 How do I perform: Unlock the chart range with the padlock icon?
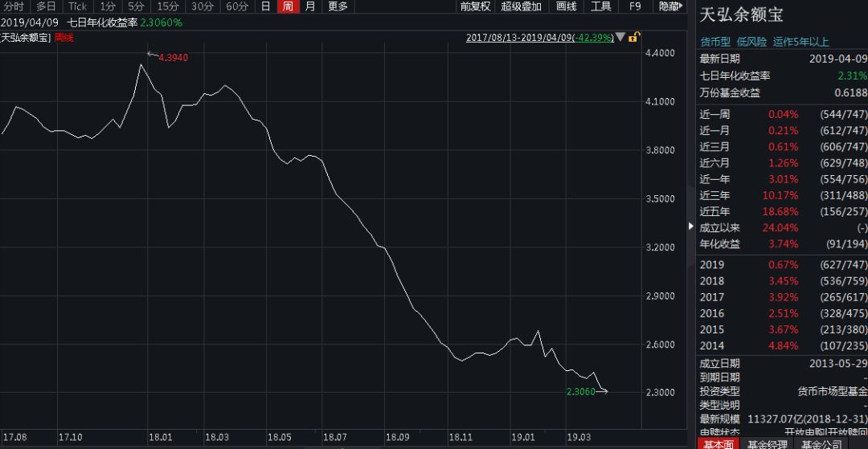pos(634,38)
